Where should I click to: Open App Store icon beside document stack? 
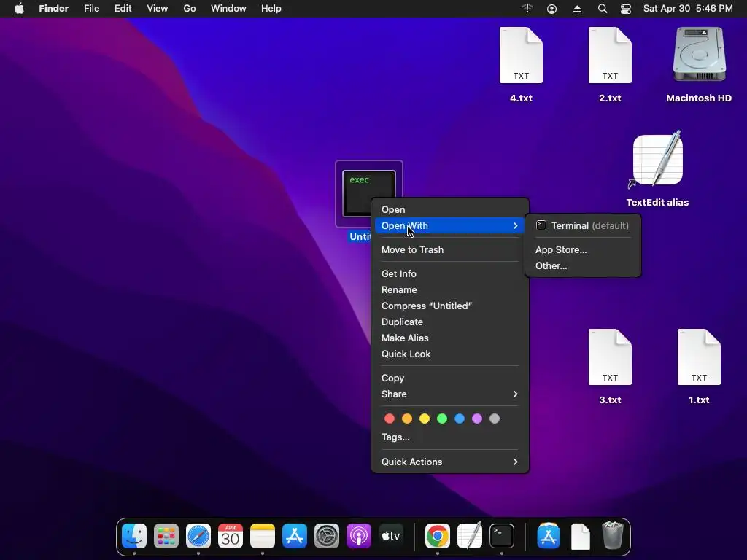(549, 536)
